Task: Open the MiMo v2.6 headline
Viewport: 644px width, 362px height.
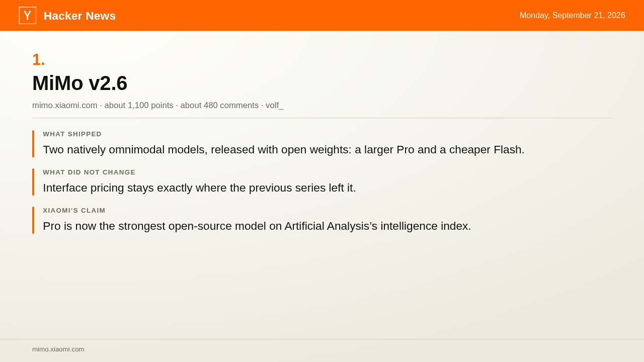Action: coord(79,83)
